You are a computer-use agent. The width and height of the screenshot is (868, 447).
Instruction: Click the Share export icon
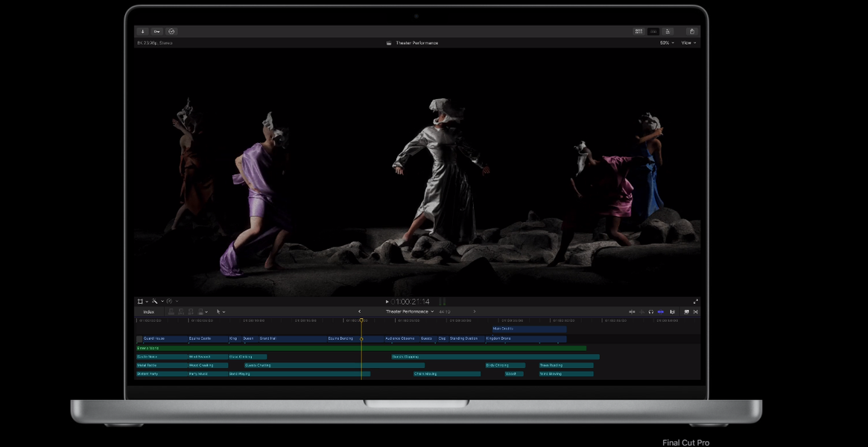(692, 31)
